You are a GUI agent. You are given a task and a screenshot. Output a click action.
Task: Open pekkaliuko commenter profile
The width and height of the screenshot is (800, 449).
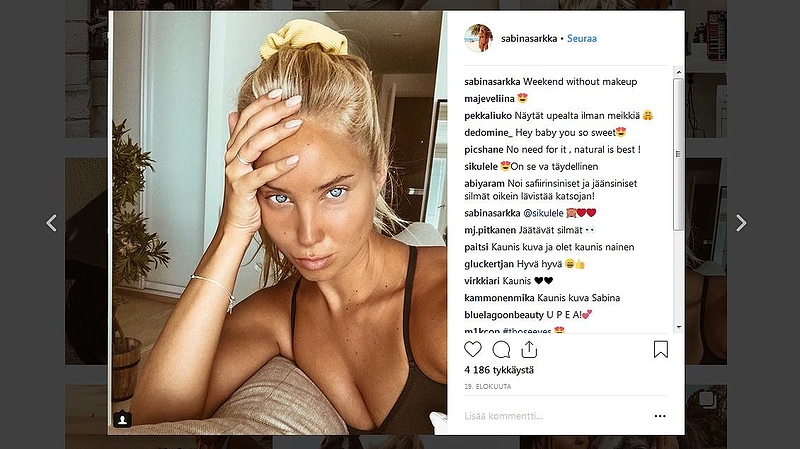click(488, 116)
